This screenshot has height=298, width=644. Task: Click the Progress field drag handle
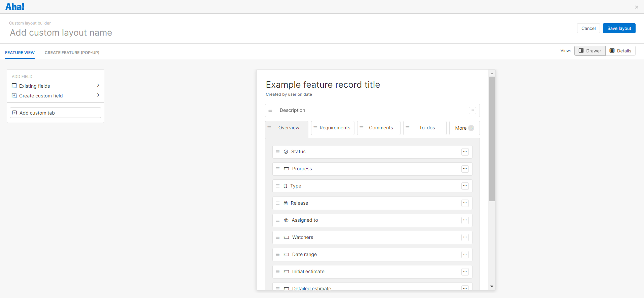coord(278,169)
